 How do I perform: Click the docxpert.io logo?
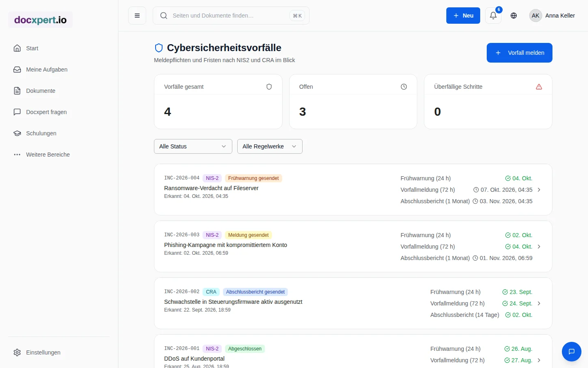click(40, 20)
